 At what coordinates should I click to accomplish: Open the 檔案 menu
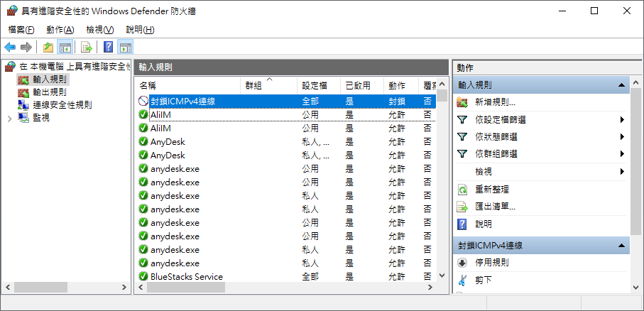[x=21, y=30]
